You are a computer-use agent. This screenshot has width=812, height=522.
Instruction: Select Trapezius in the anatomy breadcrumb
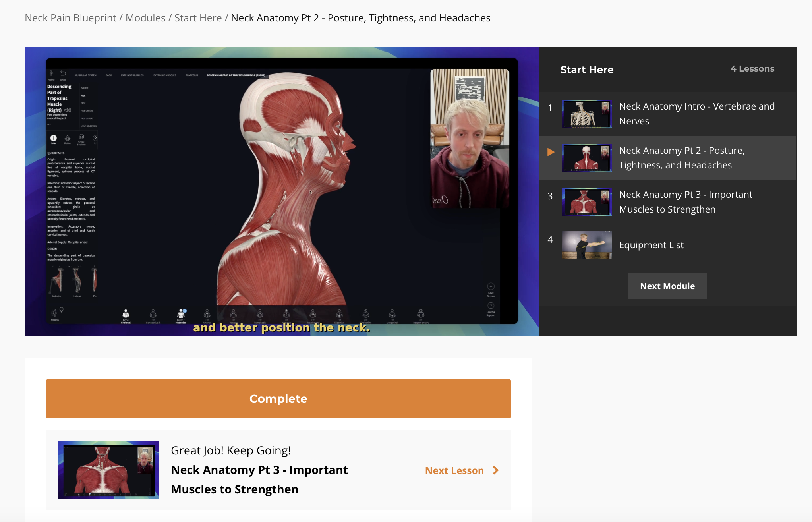point(191,75)
